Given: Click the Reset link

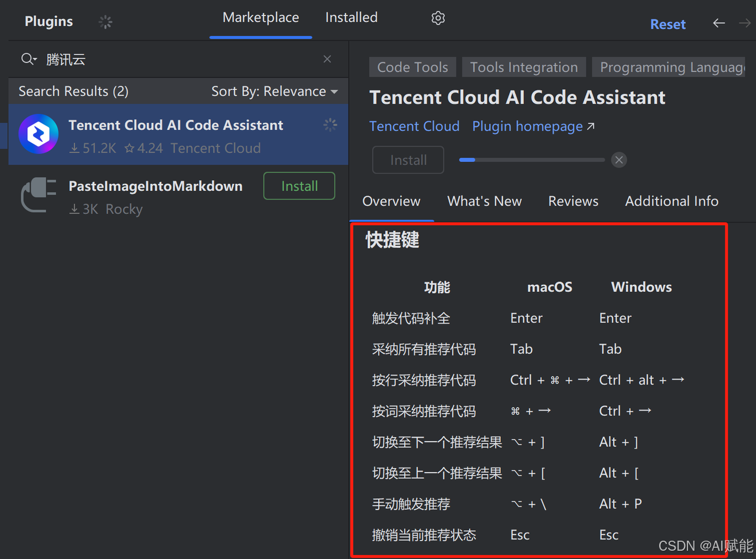Looking at the screenshot, I should coord(668,24).
